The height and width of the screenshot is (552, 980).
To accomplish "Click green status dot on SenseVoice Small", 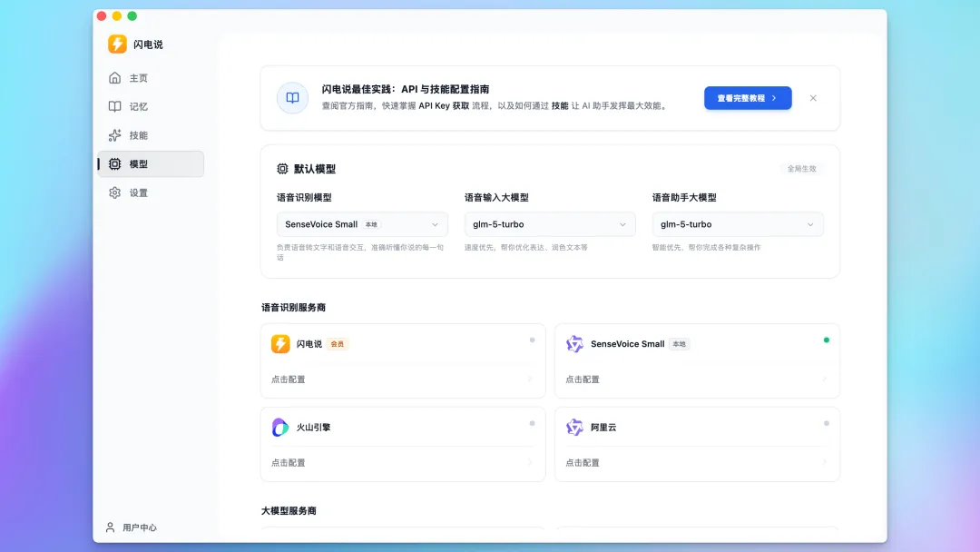I will 827,340.
